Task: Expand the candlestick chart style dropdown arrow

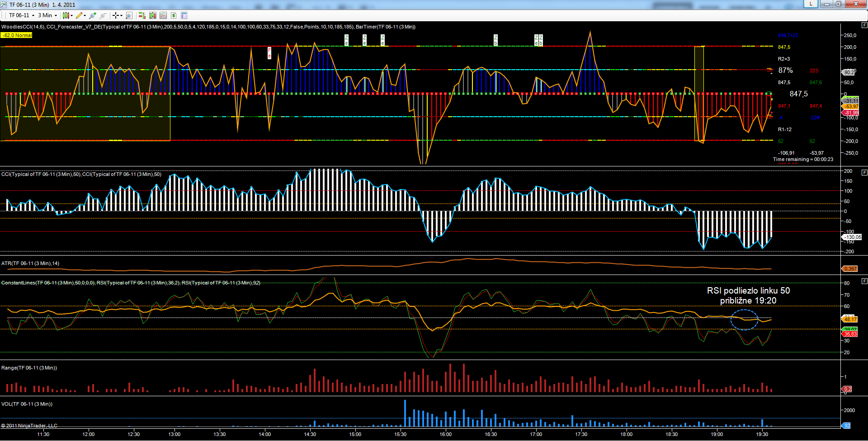Action: tap(72, 16)
